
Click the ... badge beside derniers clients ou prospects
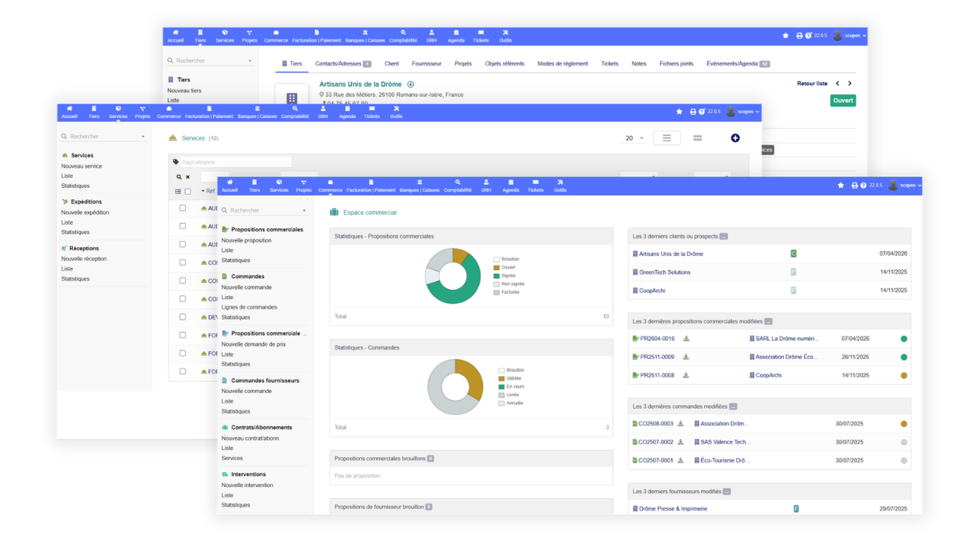point(723,236)
